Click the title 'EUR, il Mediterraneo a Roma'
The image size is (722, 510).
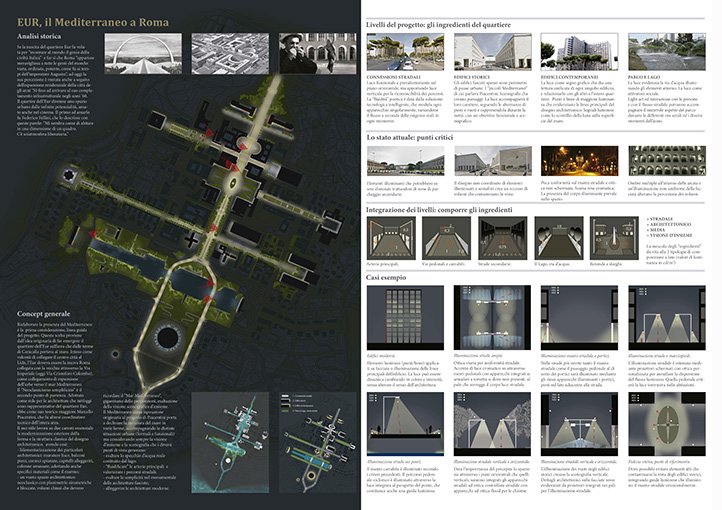(x=93, y=22)
